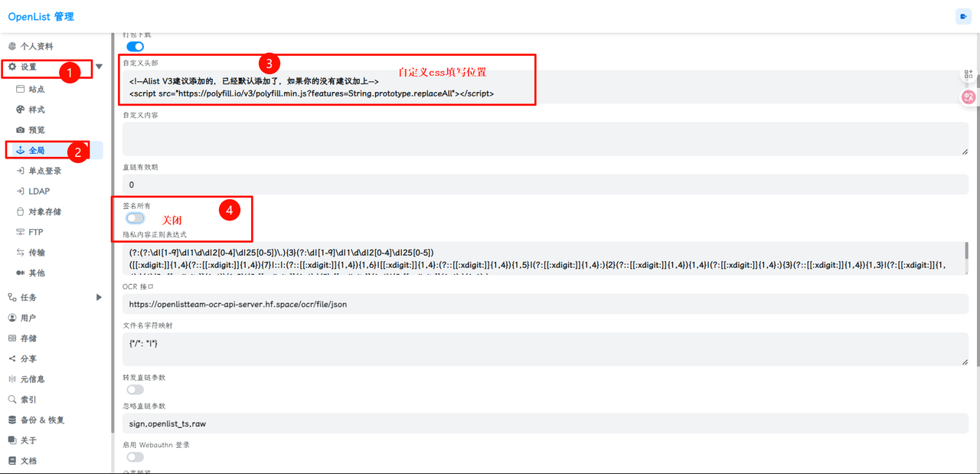Select the 对象存储 menu label
The height and width of the screenshot is (474, 980).
click(x=45, y=211)
